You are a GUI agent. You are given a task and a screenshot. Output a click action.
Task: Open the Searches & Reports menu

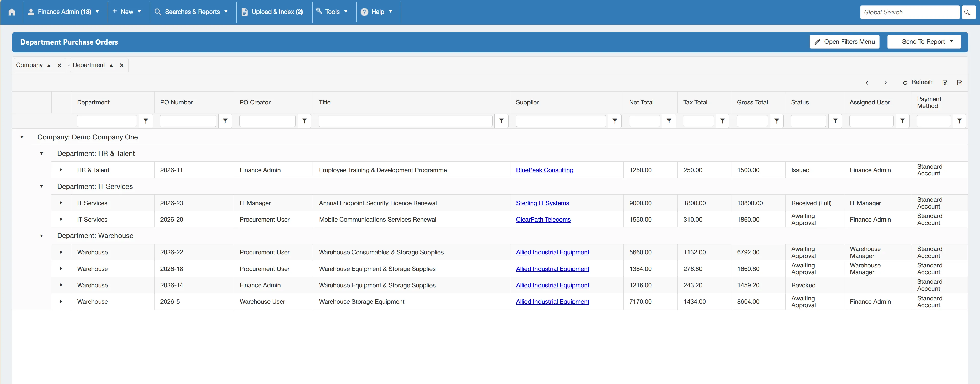pos(191,12)
